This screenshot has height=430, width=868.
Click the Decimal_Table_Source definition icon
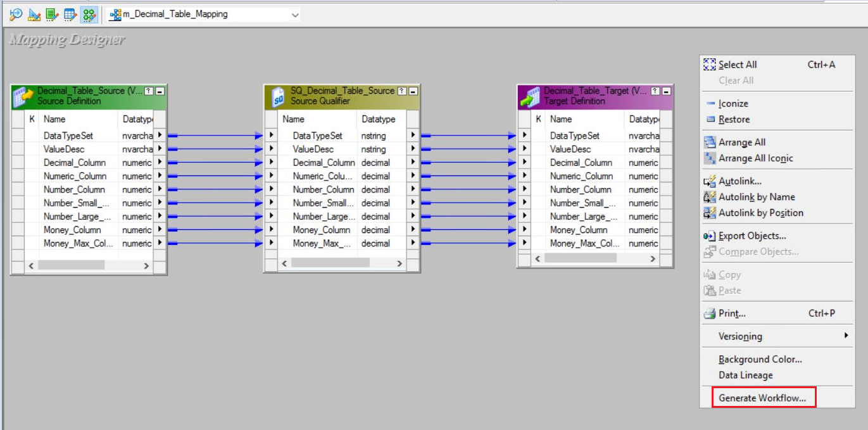pyautogui.click(x=23, y=96)
